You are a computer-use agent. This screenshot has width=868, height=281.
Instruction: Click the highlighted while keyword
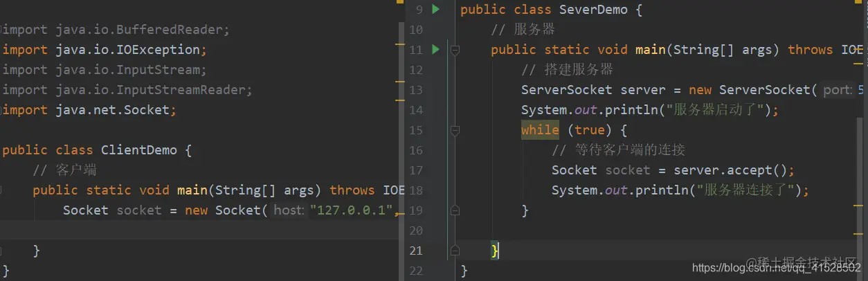pyautogui.click(x=540, y=130)
